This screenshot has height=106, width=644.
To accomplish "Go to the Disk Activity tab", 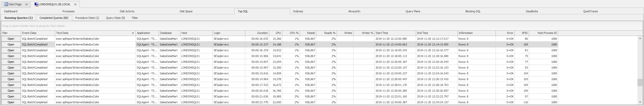I will point(127,11).
